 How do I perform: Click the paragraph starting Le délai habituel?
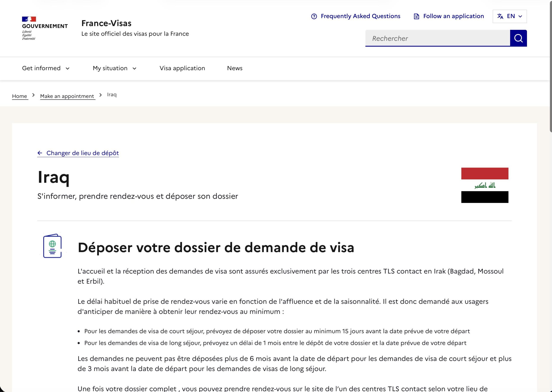pyautogui.click(x=283, y=306)
